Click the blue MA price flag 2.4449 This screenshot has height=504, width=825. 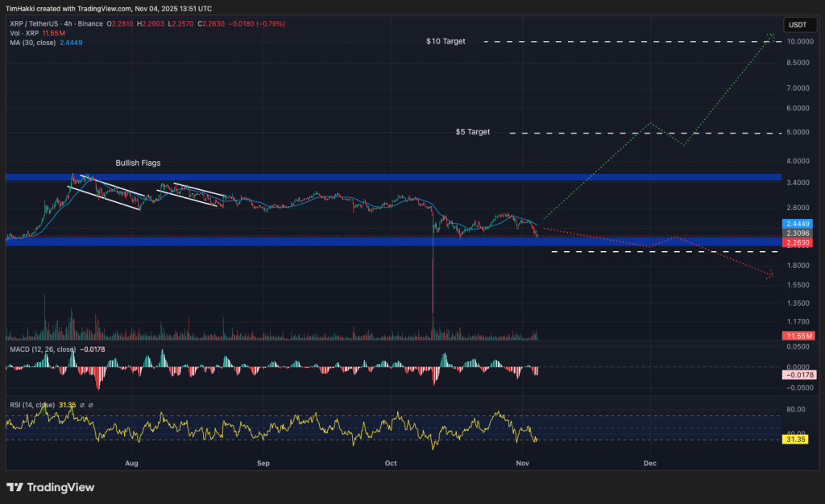tap(797, 224)
